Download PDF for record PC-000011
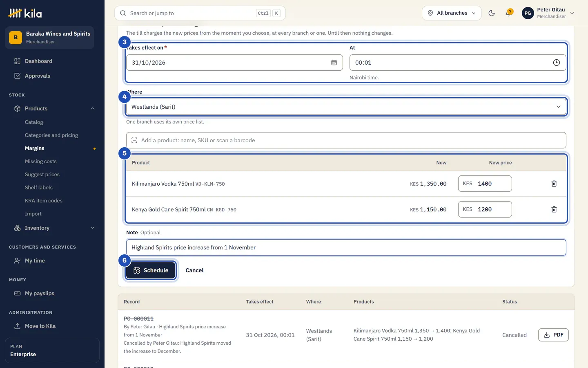This screenshot has height=368, width=588. pyautogui.click(x=553, y=335)
